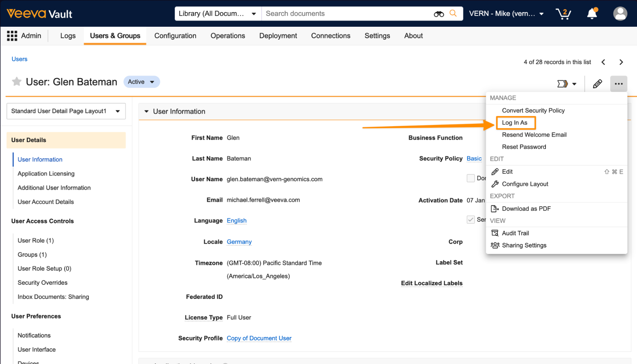
Task: Click the pencil edit icon in the header
Action: point(597,84)
